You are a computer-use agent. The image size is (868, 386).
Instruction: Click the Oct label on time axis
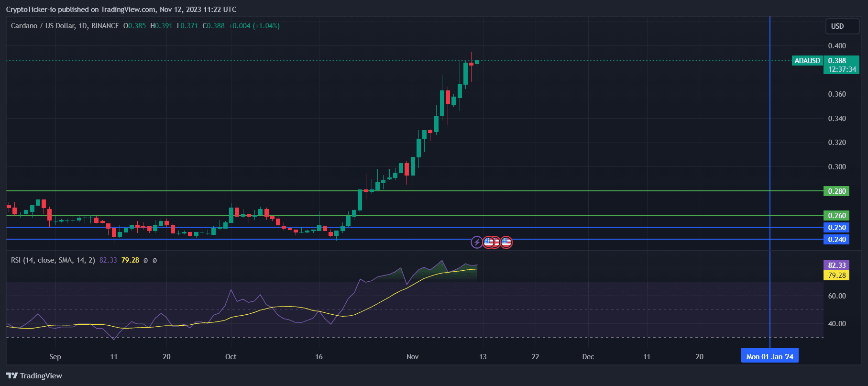coord(231,356)
